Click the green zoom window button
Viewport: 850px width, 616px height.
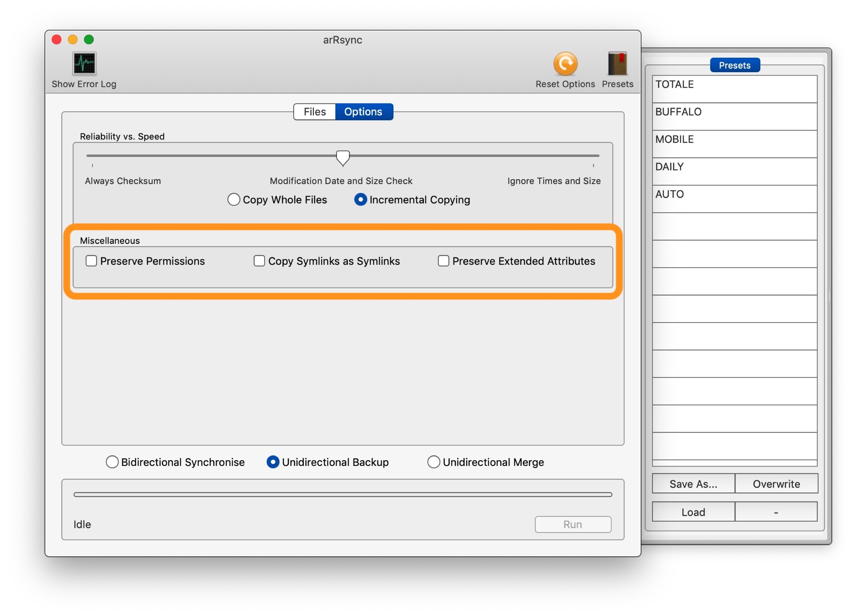point(89,40)
